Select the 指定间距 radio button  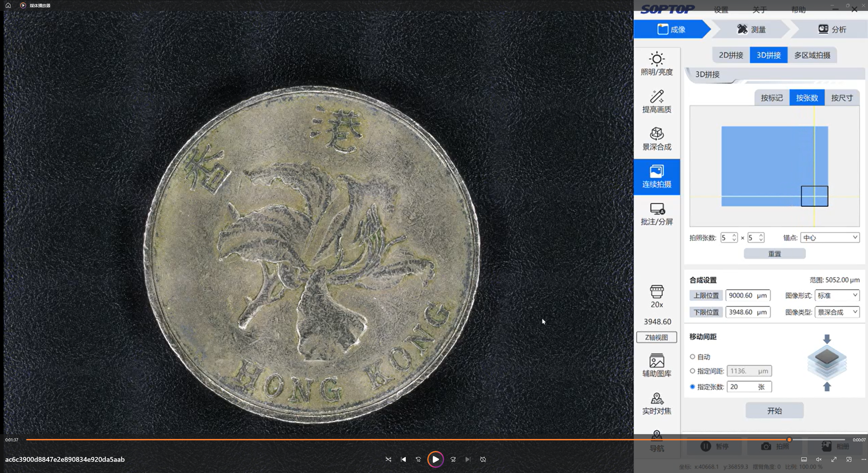(x=692, y=371)
